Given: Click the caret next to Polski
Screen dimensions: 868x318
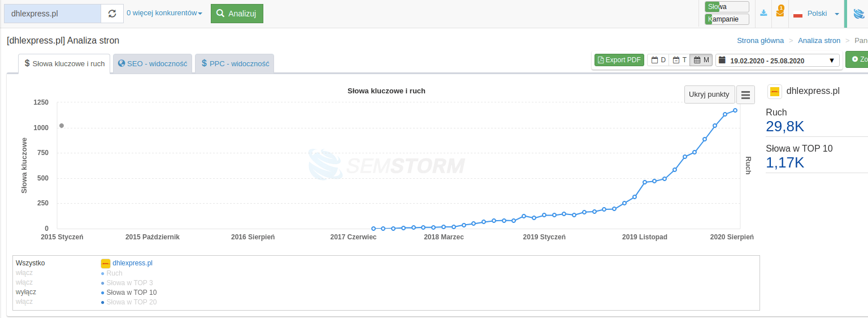Looking at the screenshot, I should click(836, 14).
